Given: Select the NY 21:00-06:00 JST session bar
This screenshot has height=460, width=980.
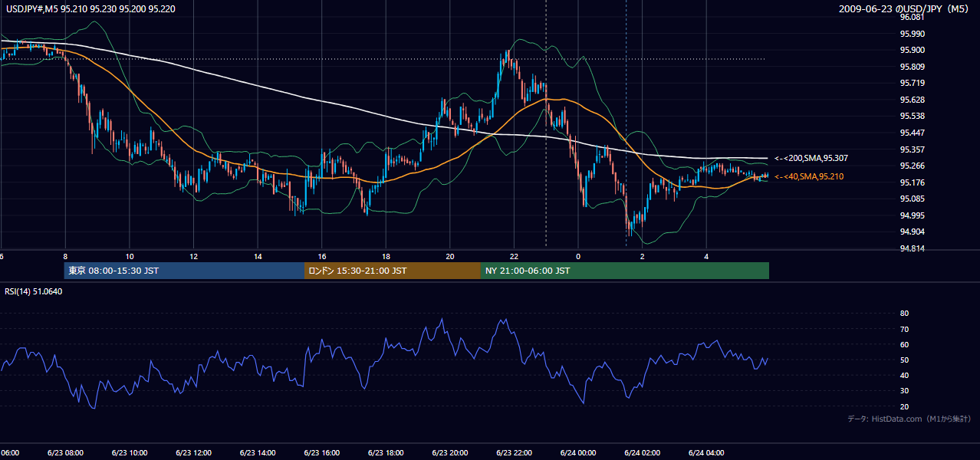Looking at the screenshot, I should pyautogui.click(x=625, y=271).
